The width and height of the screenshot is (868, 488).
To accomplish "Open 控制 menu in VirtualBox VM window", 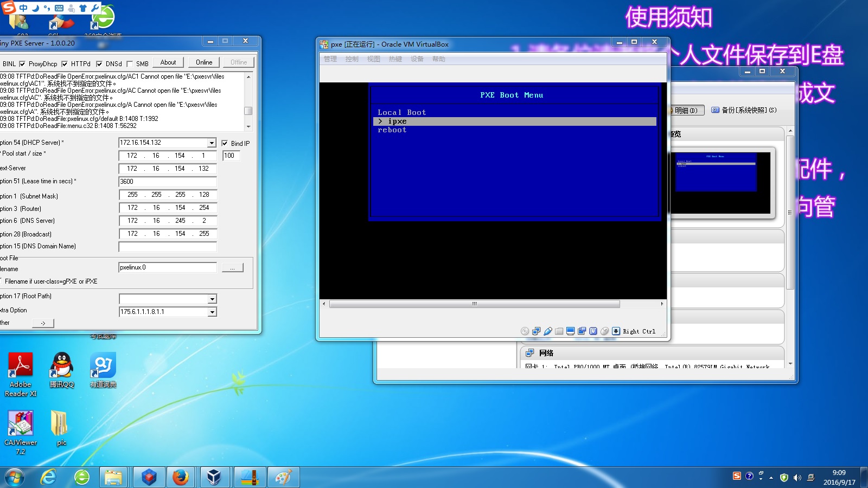I will pyautogui.click(x=352, y=59).
